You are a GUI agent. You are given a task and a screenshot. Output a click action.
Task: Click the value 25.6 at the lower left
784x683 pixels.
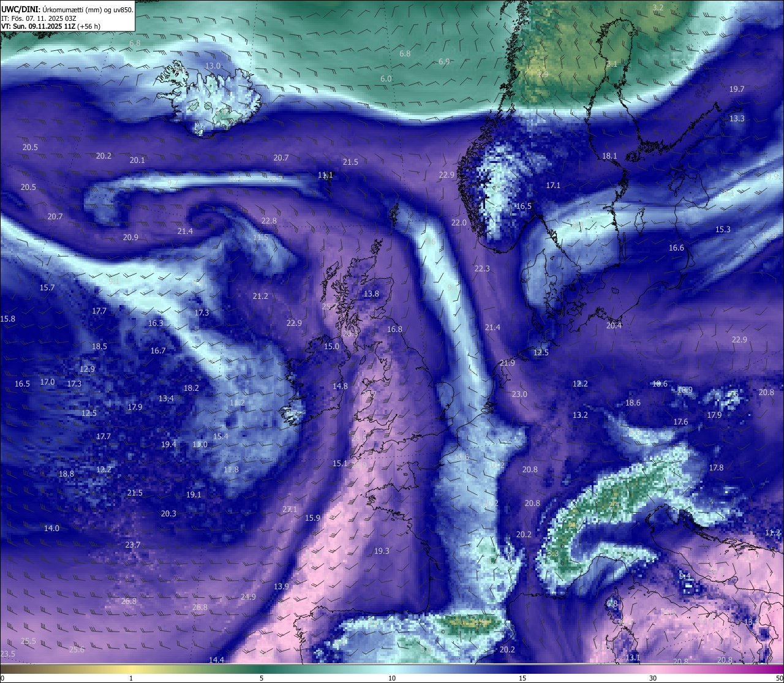pyautogui.click(x=77, y=649)
